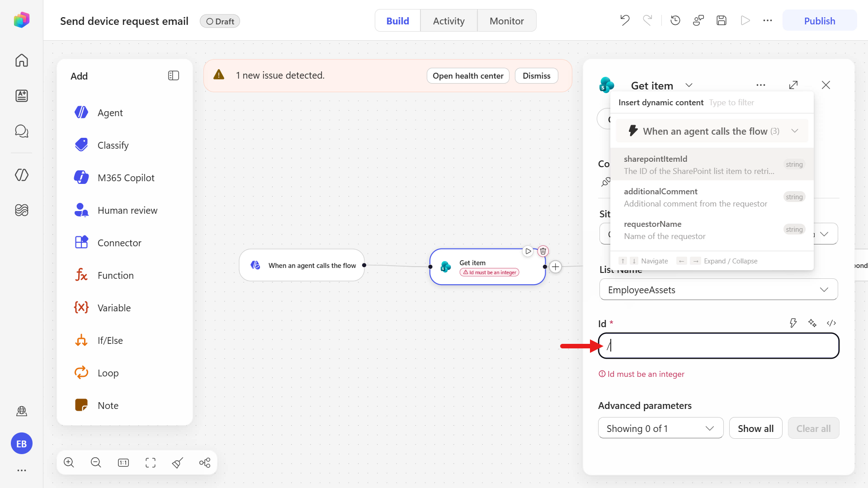Open expression code editor icon for Id
Screen dimensions: 868x488
[831, 323]
